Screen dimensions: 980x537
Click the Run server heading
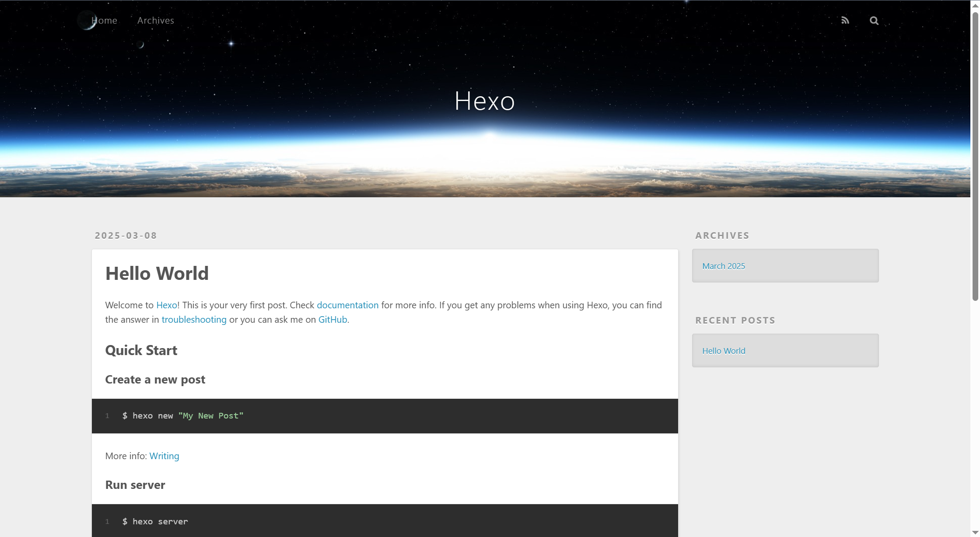click(135, 485)
